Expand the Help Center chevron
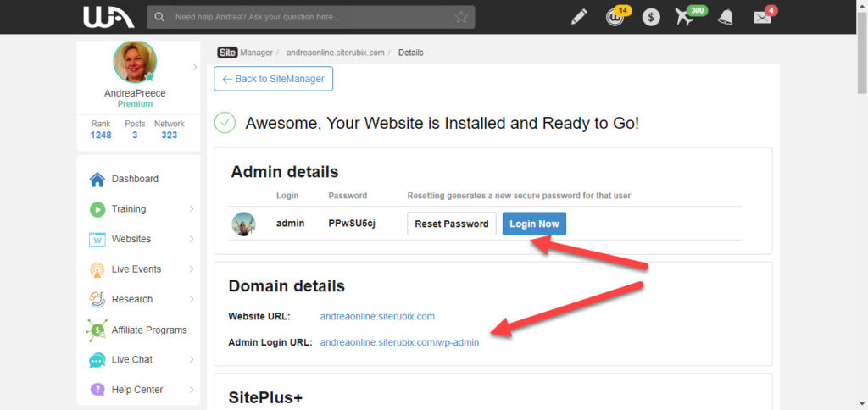The height and width of the screenshot is (410, 868). 192,390
